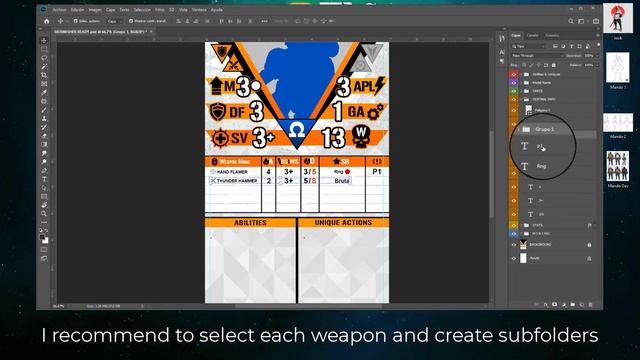
Task: Expand the STATS group folder
Action: (521, 225)
